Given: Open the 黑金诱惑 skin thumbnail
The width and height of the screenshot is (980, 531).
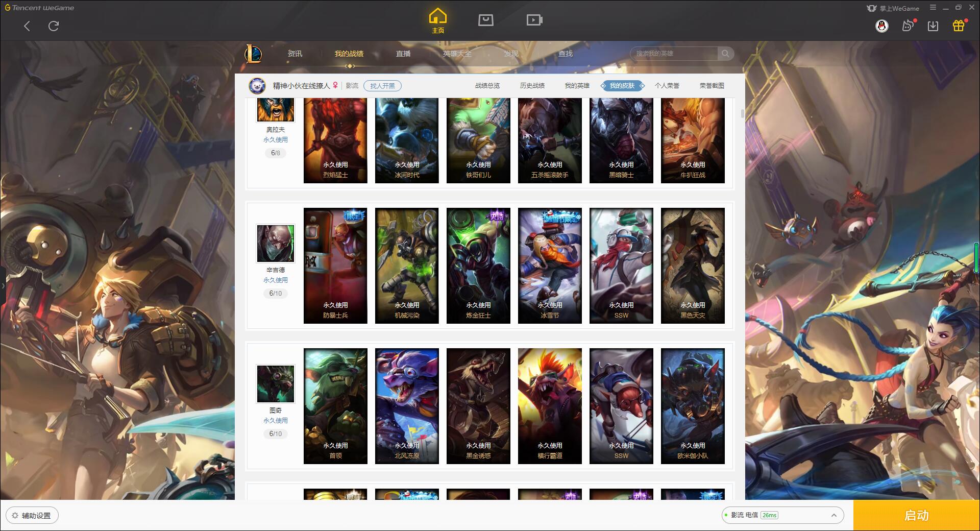Looking at the screenshot, I should point(478,406).
